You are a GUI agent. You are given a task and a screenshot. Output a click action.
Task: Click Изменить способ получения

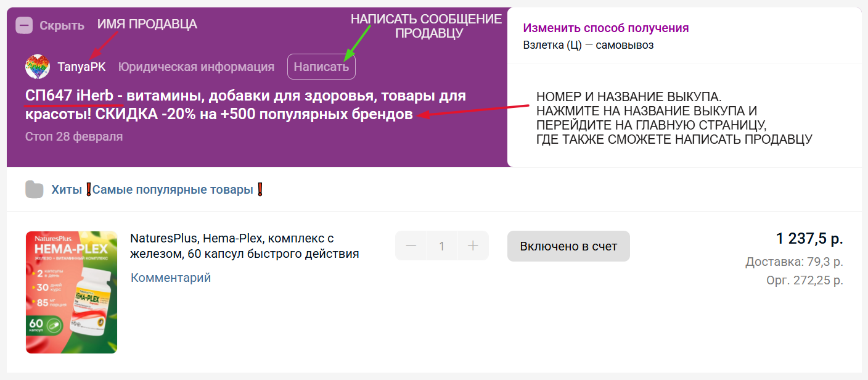tap(605, 28)
